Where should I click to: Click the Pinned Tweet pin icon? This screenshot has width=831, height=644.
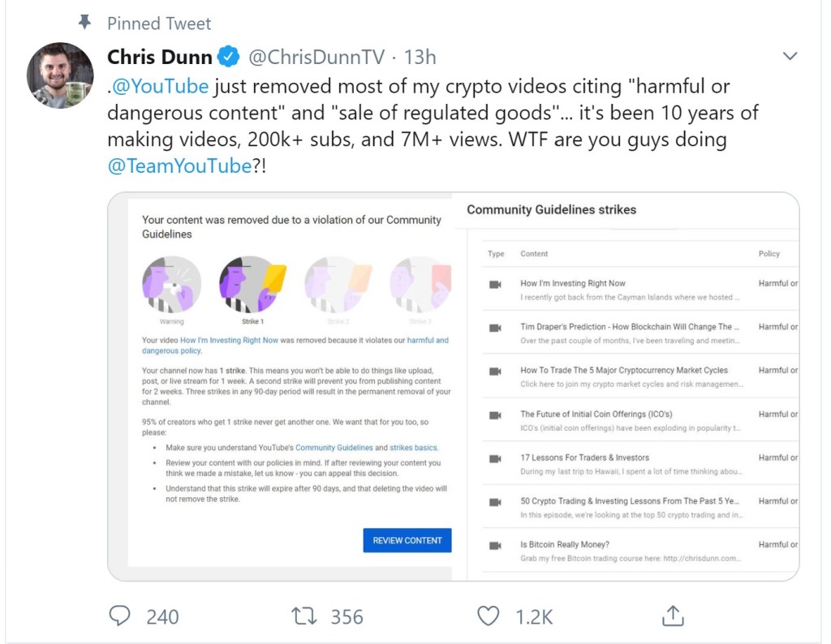(85, 22)
